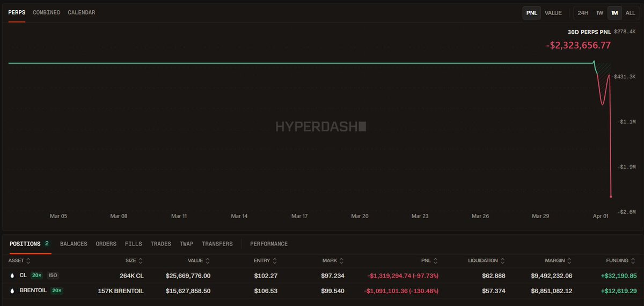Open the CALENDAR tab
The height and width of the screenshot is (306, 644).
coord(82,12)
